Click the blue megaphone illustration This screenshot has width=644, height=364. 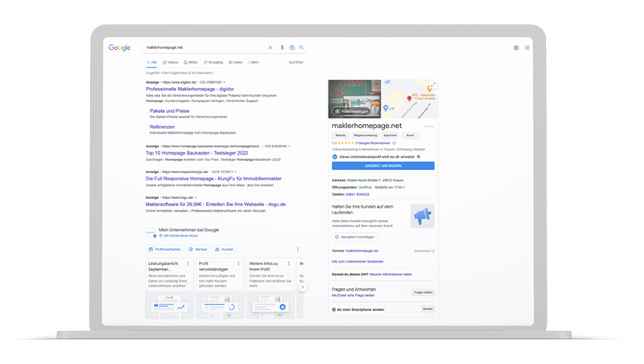tap(422, 216)
